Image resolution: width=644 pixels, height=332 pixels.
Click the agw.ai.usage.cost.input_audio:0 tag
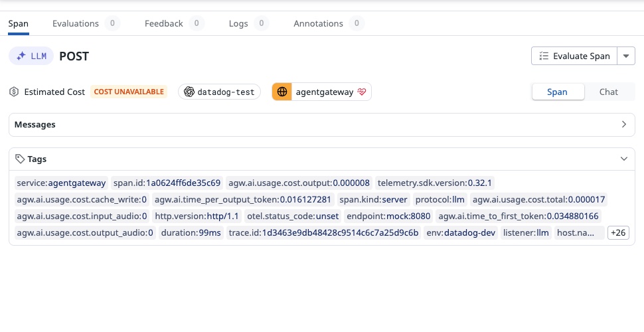click(x=82, y=216)
